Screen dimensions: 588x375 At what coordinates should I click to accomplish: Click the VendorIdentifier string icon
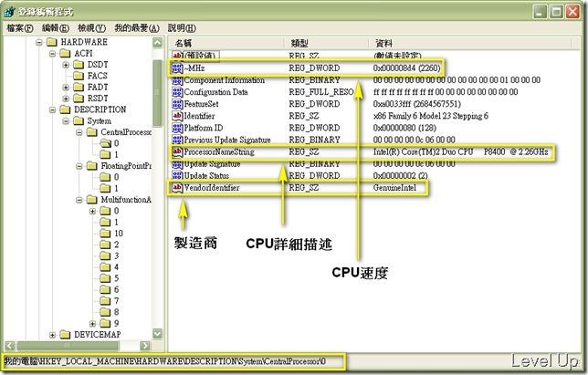tap(177, 188)
